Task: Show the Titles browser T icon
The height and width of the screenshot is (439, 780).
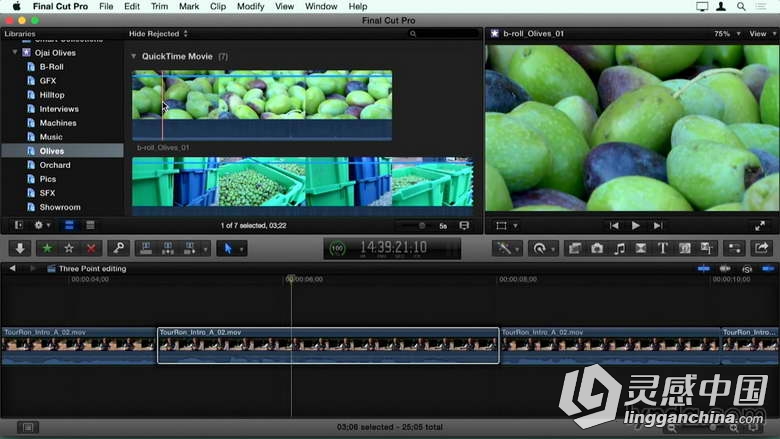Action: tap(663, 248)
